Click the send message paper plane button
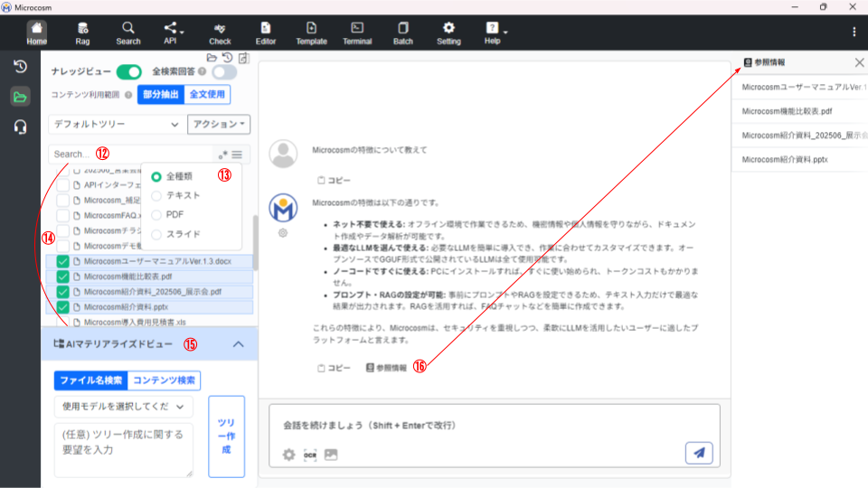Screen dimensions: 868x488 [699, 454]
